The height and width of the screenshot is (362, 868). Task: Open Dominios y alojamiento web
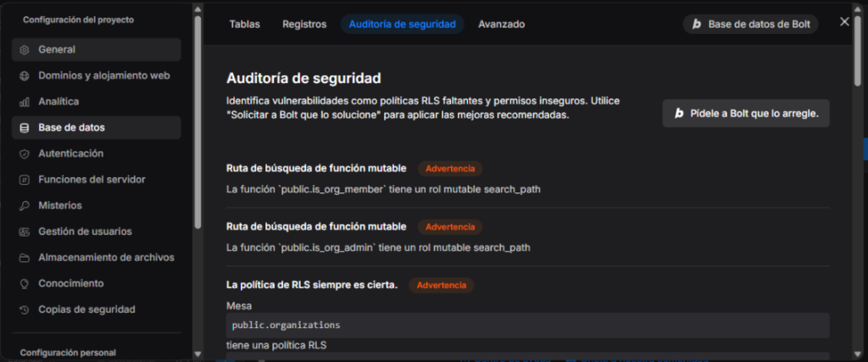click(x=97, y=75)
